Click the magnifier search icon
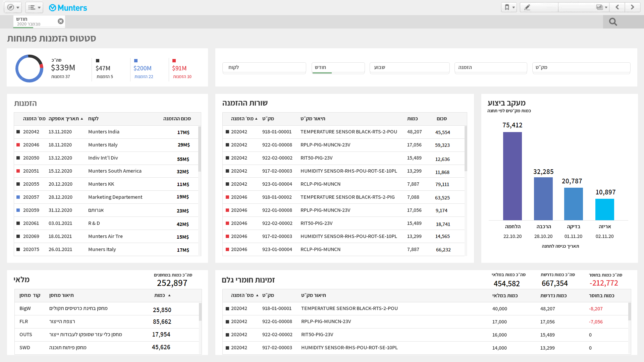The height and width of the screenshot is (362, 644). pos(613,22)
